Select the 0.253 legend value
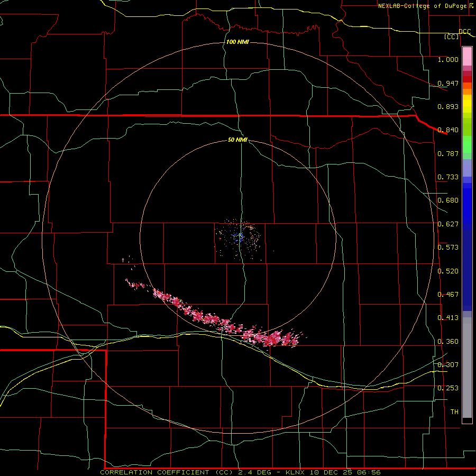 448,388
